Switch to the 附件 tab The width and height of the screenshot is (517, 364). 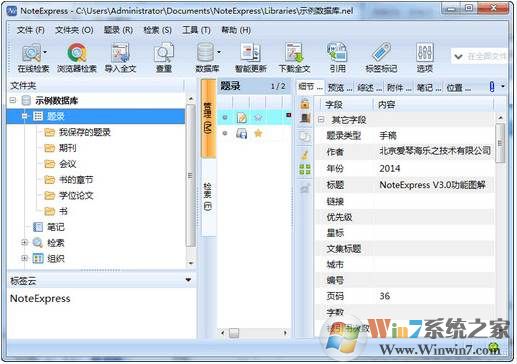tap(399, 87)
